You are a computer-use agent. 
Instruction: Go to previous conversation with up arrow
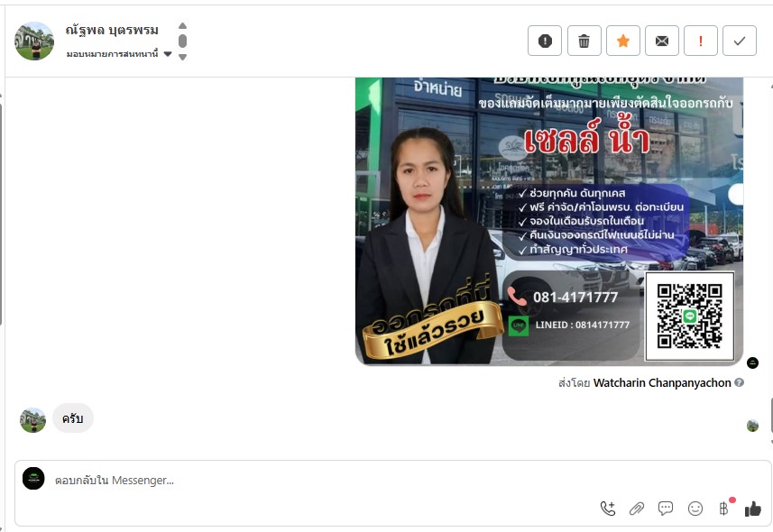click(182, 25)
